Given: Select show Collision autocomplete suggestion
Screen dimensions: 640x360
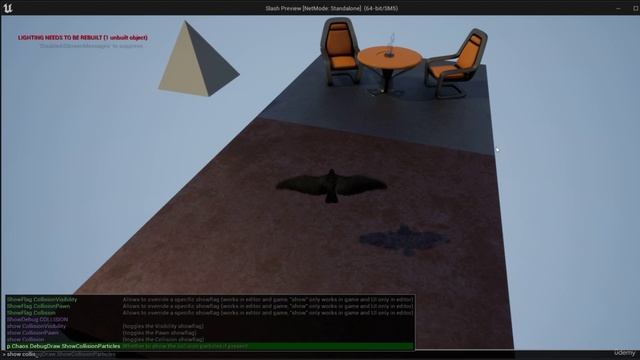Looking at the screenshot, I should [210, 339].
